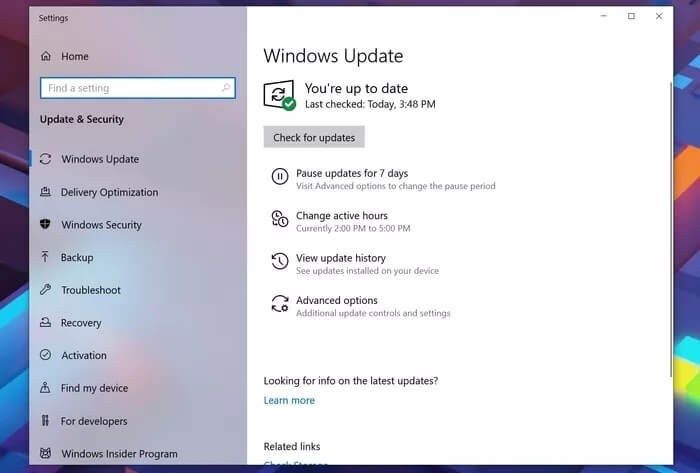Maximize the Settings window
This screenshot has width=700, height=473.
(x=631, y=16)
